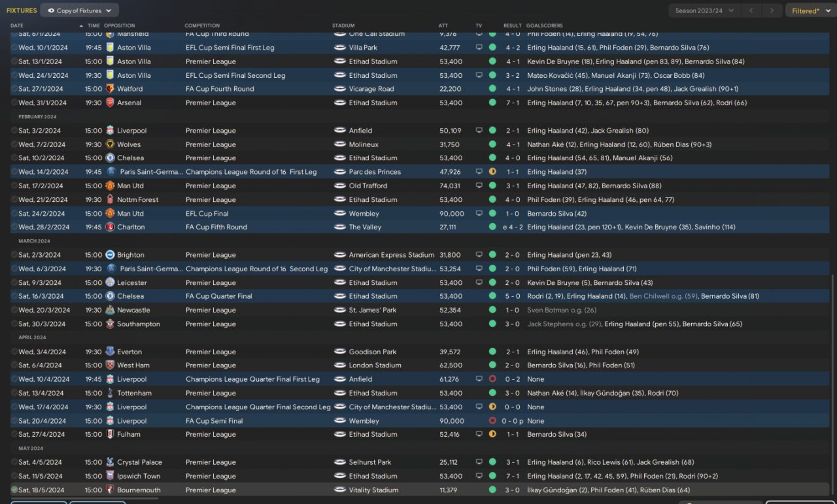Click the 74,031 attendance figure

coord(450,186)
